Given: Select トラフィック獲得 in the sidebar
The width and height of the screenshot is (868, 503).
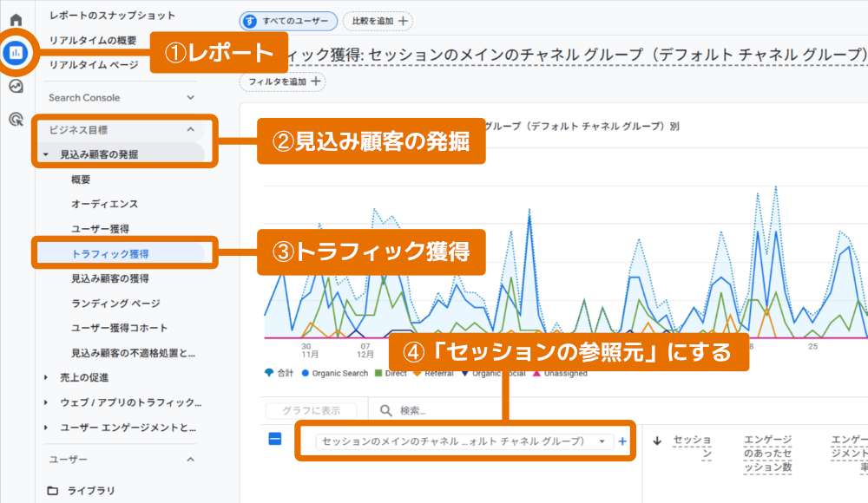Looking at the screenshot, I should pos(110,254).
